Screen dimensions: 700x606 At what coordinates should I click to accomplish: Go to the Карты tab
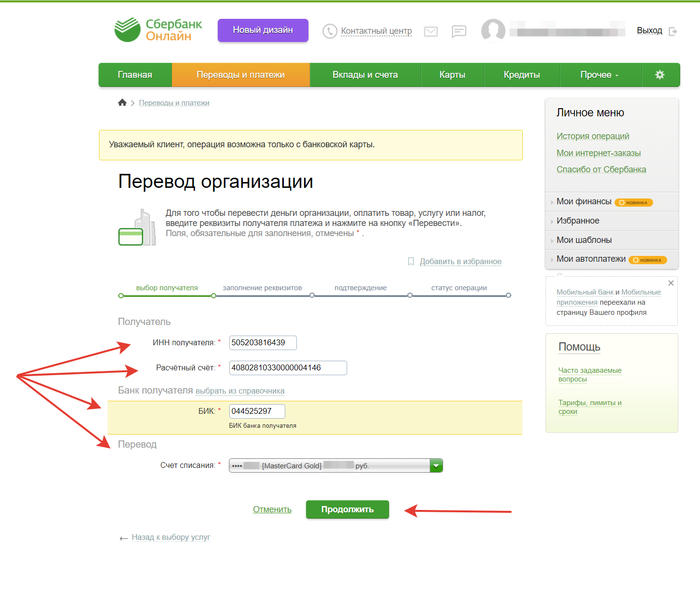[x=452, y=75]
